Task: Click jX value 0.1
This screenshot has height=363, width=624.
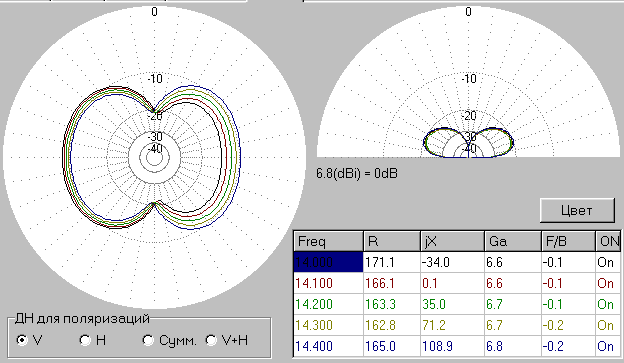Action: pyautogui.click(x=452, y=283)
